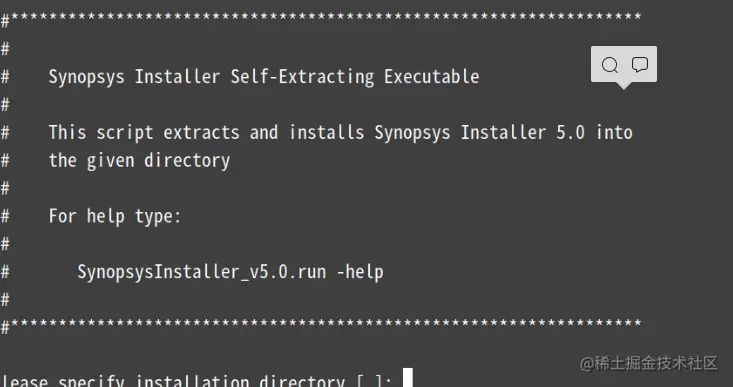Click the '5.0' version number in description

570,133
